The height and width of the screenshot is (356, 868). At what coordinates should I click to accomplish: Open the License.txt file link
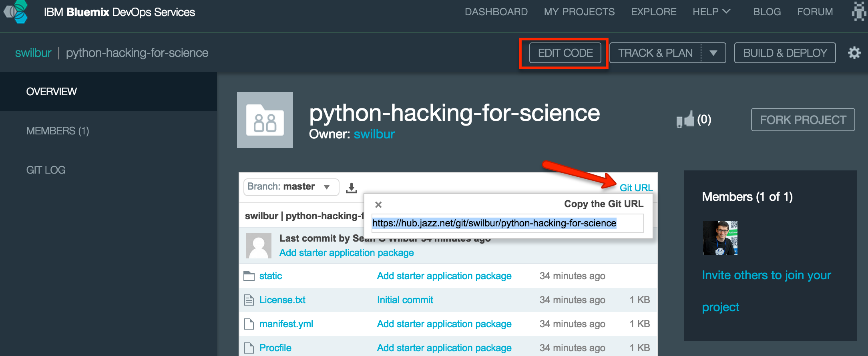pyautogui.click(x=282, y=300)
